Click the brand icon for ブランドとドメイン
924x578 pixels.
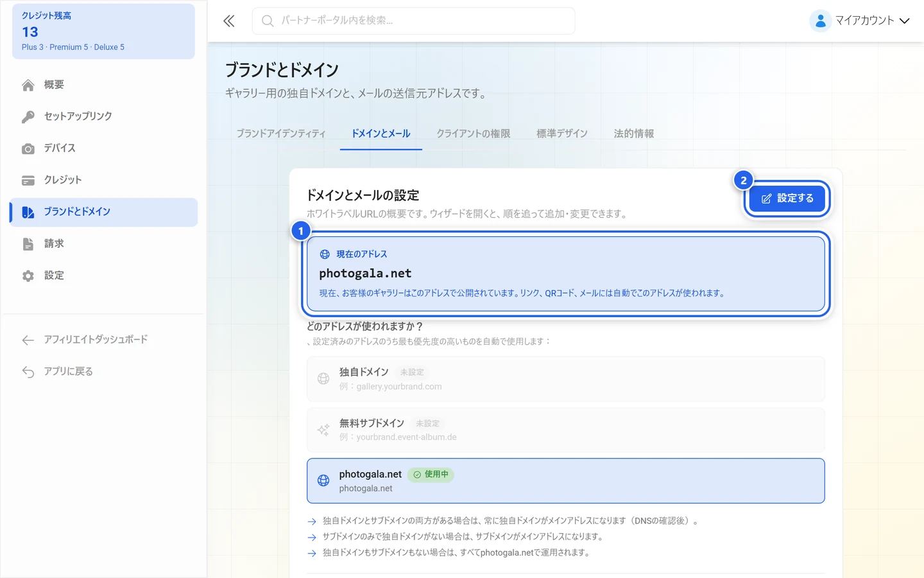[28, 212]
